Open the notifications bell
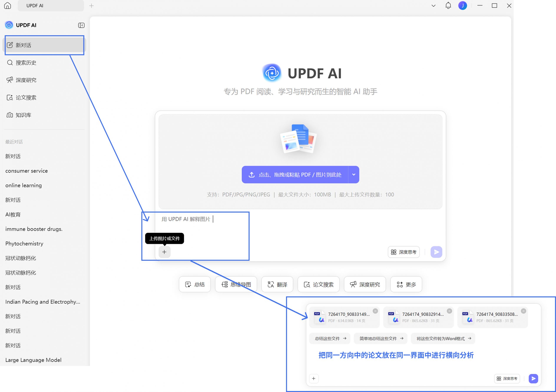556x392 pixels. tap(448, 6)
